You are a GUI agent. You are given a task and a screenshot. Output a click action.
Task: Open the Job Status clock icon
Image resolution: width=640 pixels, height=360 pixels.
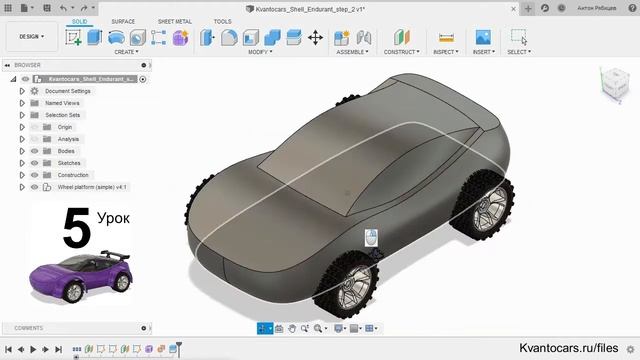point(562,8)
